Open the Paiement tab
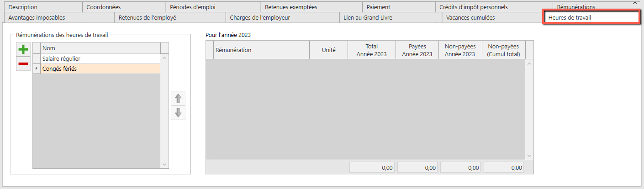Viewport: 644px width, 189px height. 399,7
